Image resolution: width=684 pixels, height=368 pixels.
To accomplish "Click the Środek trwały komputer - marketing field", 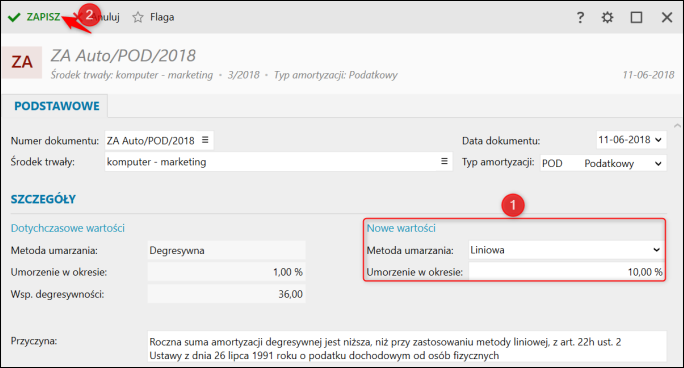I will coord(279,162).
